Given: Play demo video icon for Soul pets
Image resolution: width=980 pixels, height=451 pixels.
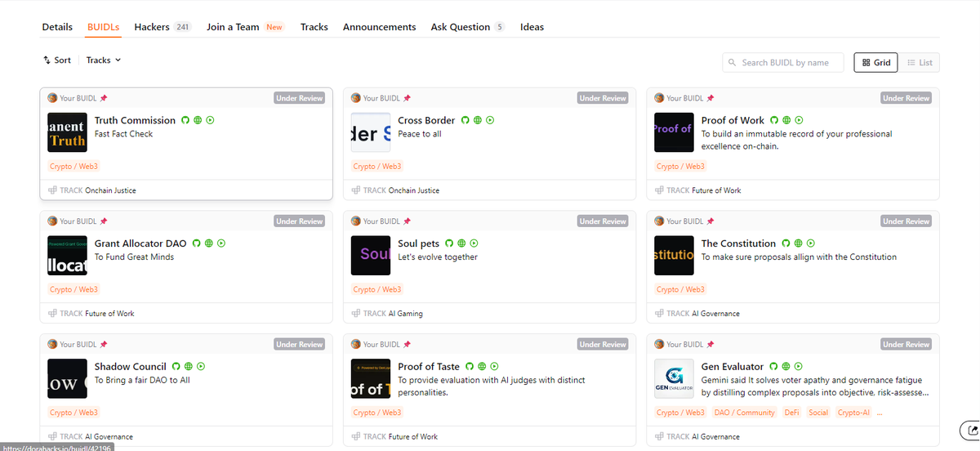Looking at the screenshot, I should coord(474,243).
